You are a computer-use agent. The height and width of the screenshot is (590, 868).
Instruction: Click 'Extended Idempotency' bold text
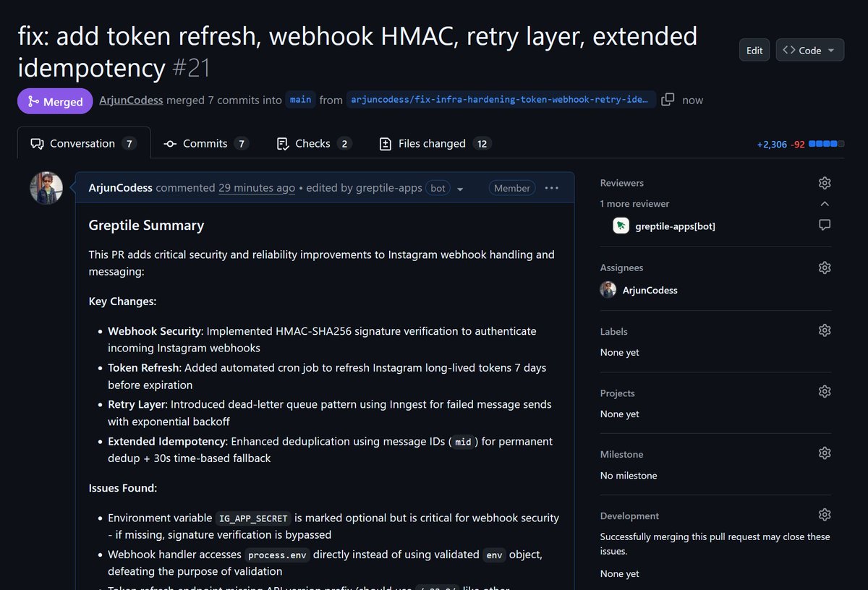coord(166,441)
